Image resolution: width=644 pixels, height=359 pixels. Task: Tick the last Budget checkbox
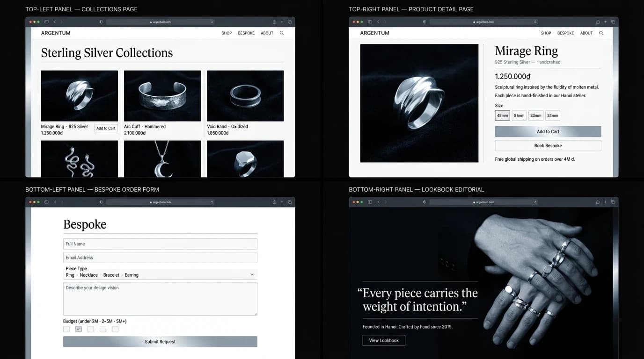(x=115, y=329)
